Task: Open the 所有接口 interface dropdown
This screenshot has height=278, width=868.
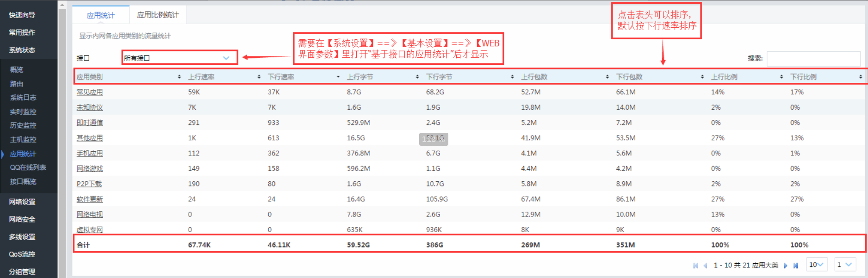Action: 180,58
